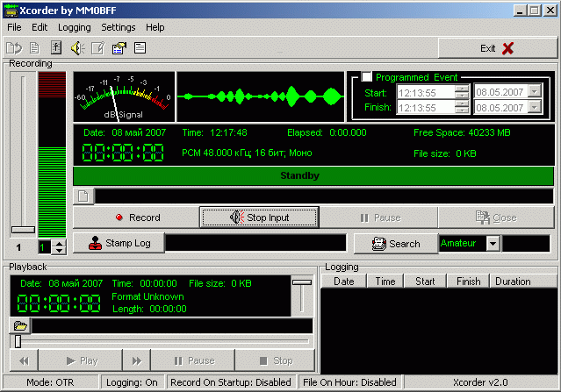The image size is (561, 392).
Task: Click the dB Signal VU meter
Action: [x=124, y=96]
